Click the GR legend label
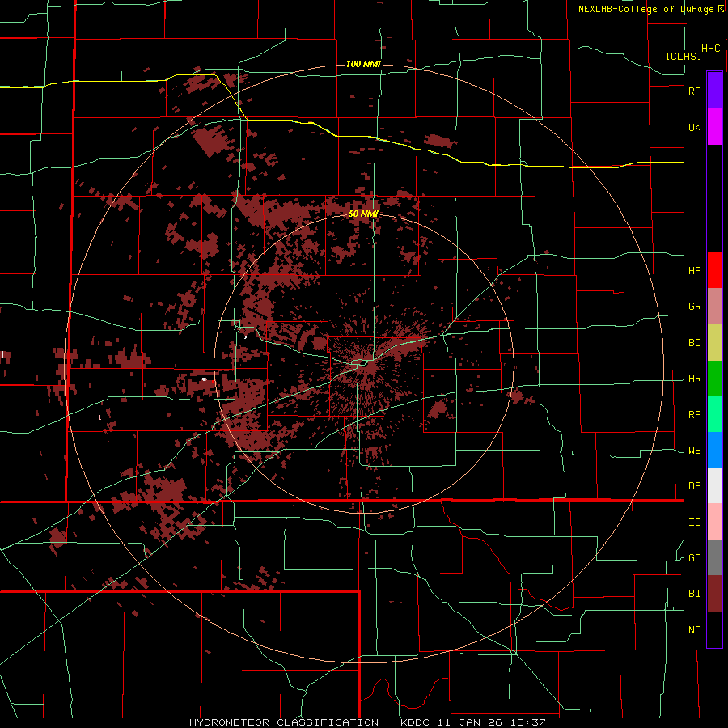The image size is (728, 728). coord(694,307)
